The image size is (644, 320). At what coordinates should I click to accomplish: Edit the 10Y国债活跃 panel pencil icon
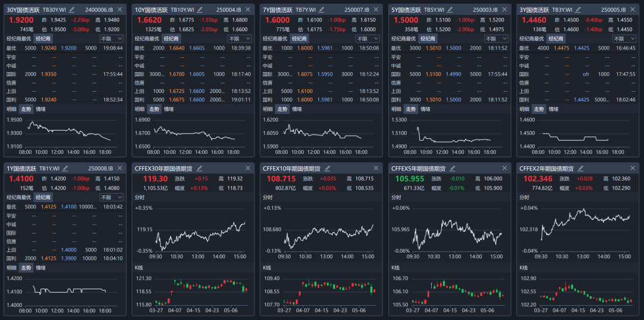click(200, 10)
